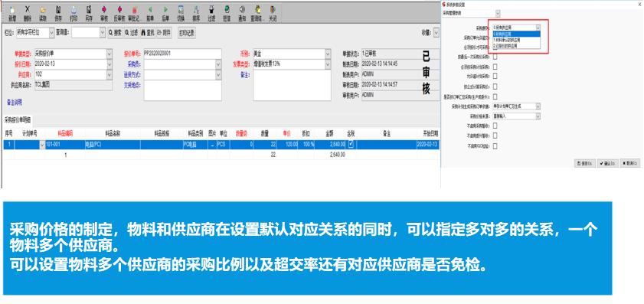644x304 pixels.
Task: Toggle the 必须按采购计划采购 checkbox
Action: click(495, 67)
